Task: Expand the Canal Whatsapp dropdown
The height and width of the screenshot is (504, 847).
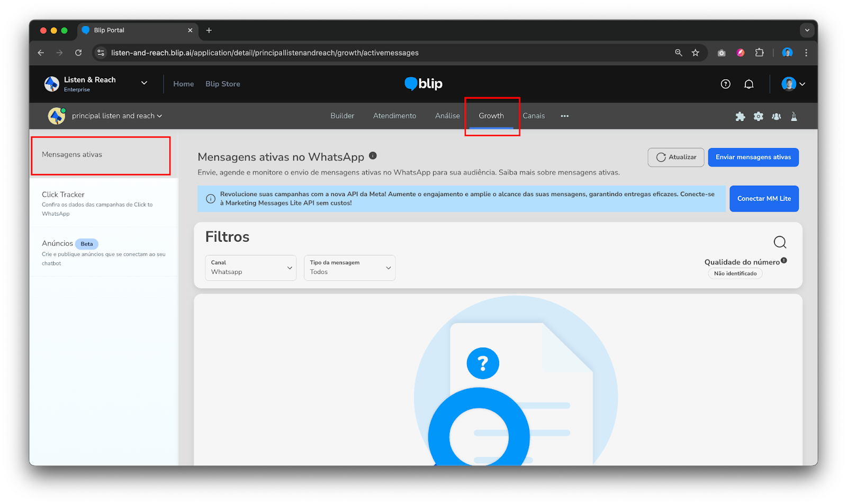Action: (250, 268)
